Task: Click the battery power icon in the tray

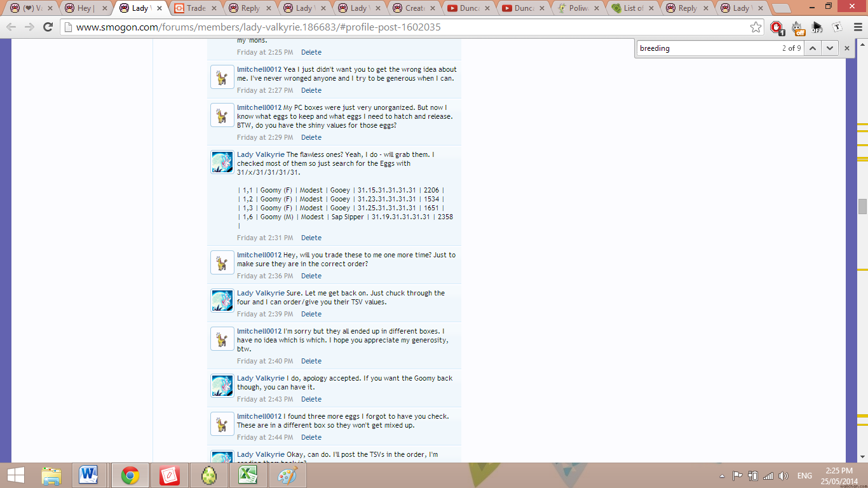Action: [x=753, y=475]
